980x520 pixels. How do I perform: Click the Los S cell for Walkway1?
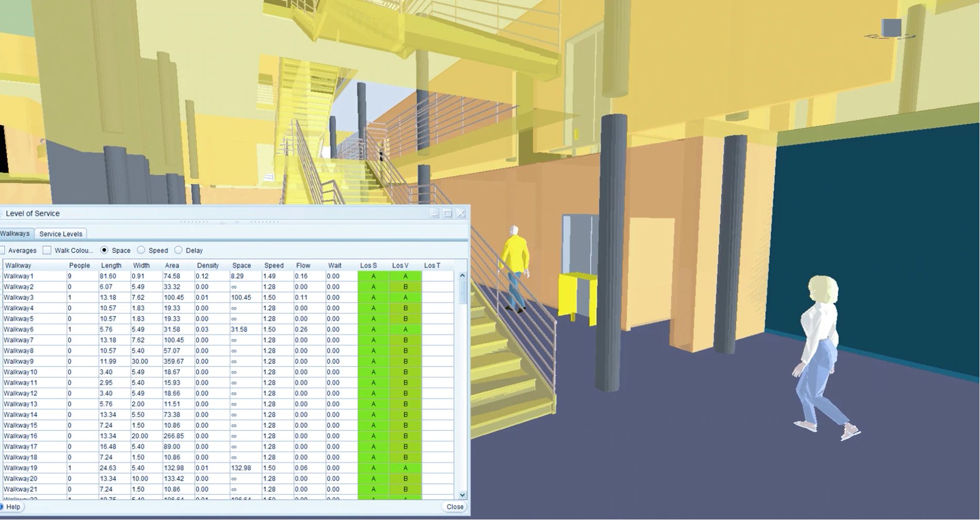[373, 276]
